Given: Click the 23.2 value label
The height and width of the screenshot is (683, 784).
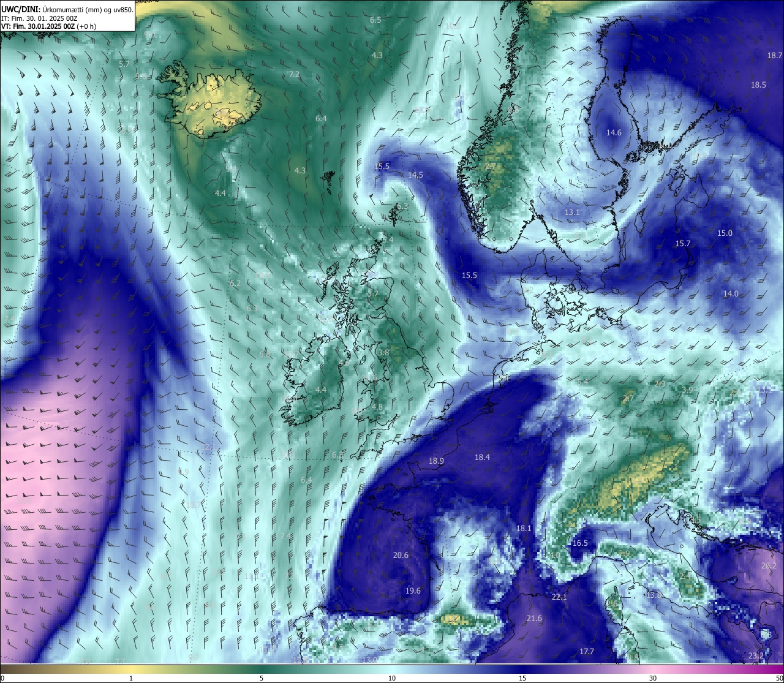Looking at the screenshot, I should [x=756, y=655].
